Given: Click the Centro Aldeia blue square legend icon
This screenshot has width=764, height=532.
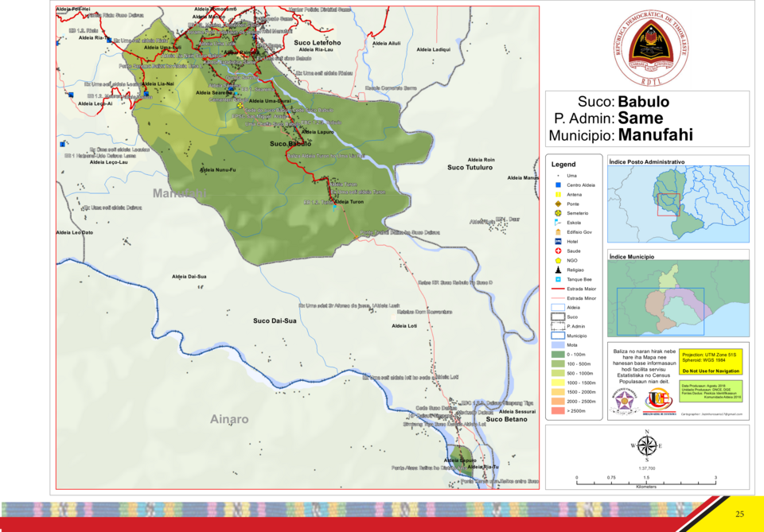Looking at the screenshot, I should tap(559, 185).
